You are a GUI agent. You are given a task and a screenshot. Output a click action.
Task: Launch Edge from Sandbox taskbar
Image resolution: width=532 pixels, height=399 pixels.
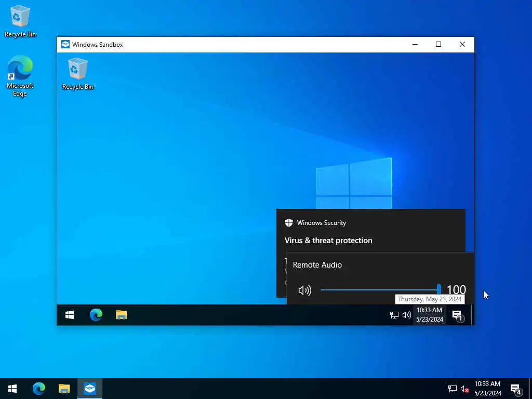click(x=96, y=315)
